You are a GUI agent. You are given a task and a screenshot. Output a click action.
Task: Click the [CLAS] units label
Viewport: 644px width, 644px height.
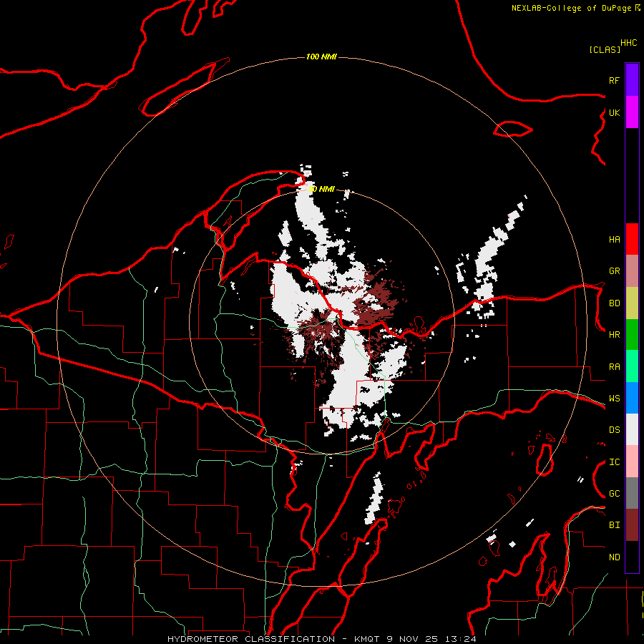click(605, 49)
